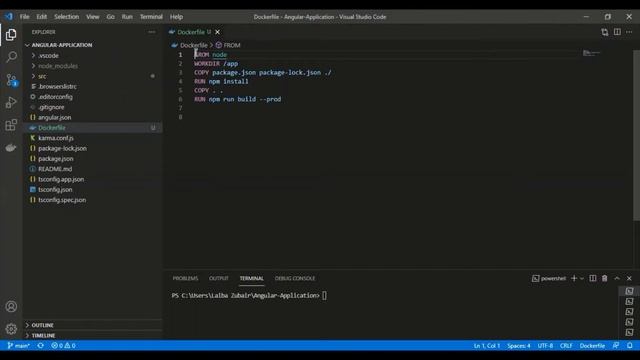This screenshot has width=640, height=360.
Task: Open the Run and Debug view icon
Action: [11, 102]
